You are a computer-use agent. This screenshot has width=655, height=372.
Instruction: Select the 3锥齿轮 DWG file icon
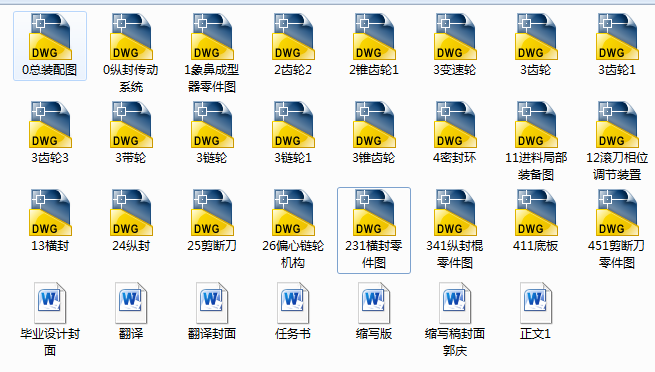click(x=374, y=125)
